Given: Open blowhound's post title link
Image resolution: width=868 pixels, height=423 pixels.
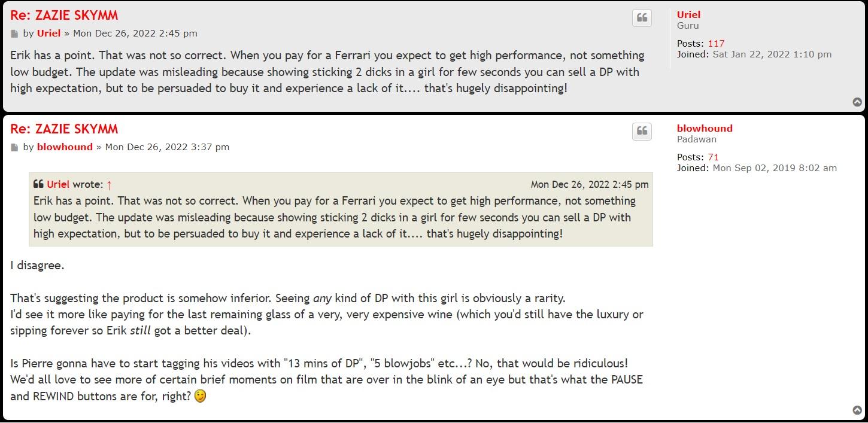Looking at the screenshot, I should tap(64, 129).
